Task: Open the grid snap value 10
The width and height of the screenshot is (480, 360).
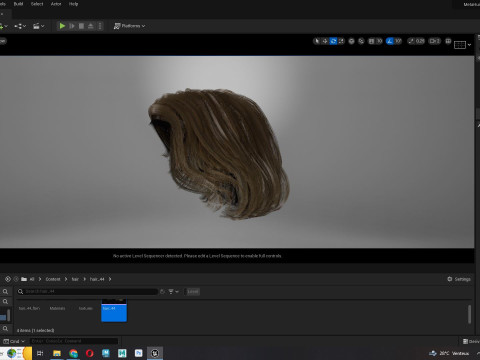Action: (379, 41)
